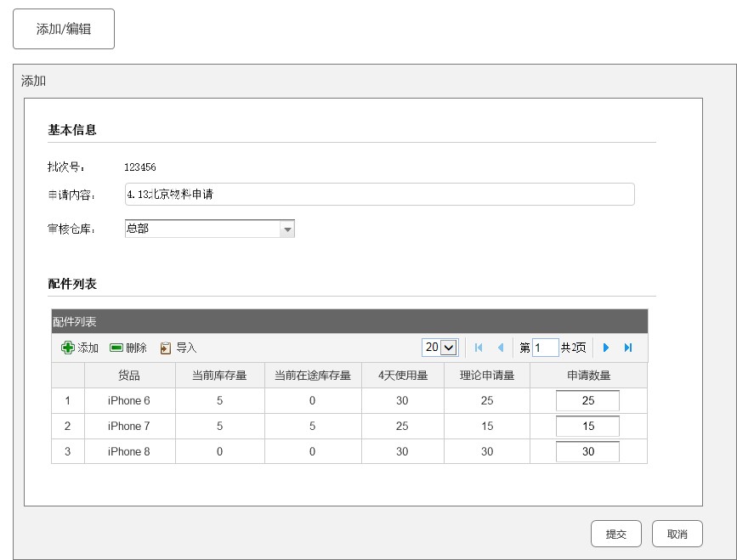The image size is (737, 560).
Task: Focus the page number input field
Action: click(x=545, y=348)
